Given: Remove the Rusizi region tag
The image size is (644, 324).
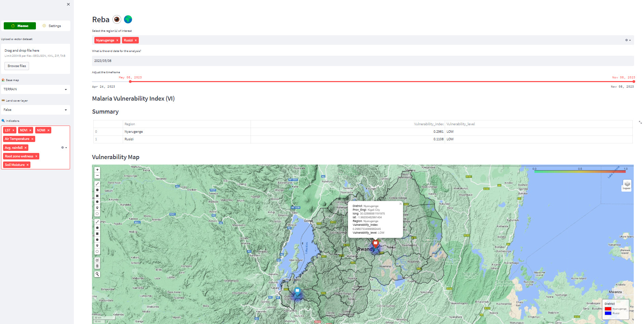Looking at the screenshot, I should click(136, 40).
